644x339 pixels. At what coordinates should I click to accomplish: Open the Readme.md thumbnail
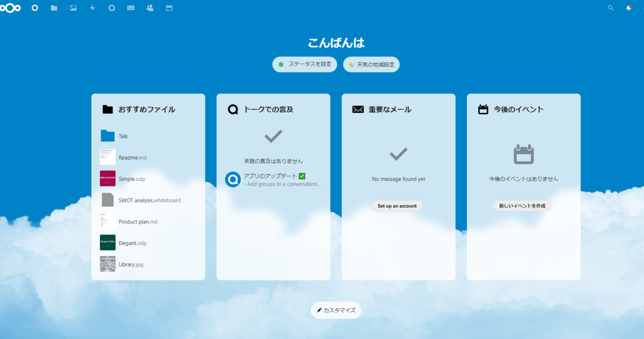(x=107, y=157)
